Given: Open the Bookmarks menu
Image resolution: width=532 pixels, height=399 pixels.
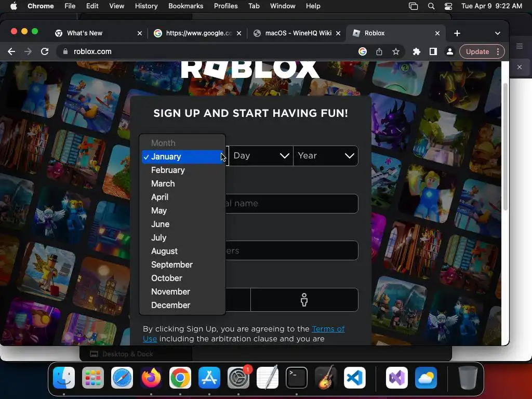Looking at the screenshot, I should click(x=185, y=6).
